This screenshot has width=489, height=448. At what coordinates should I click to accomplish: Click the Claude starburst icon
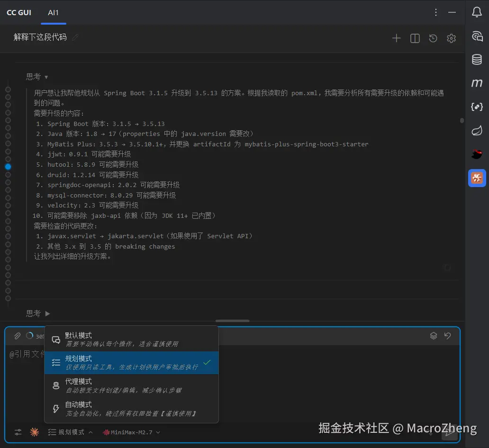34,432
